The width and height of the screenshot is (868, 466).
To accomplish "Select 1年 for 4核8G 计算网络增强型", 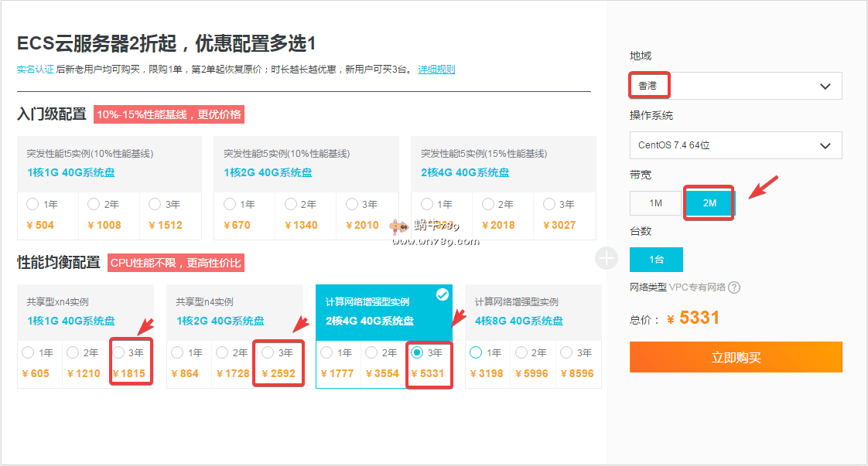I will tap(477, 352).
